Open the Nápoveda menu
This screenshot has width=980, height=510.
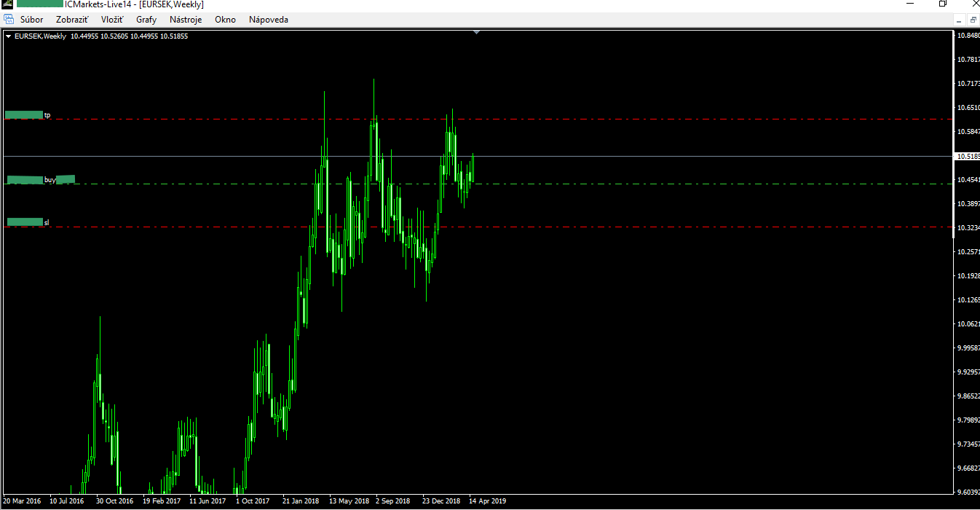point(269,20)
